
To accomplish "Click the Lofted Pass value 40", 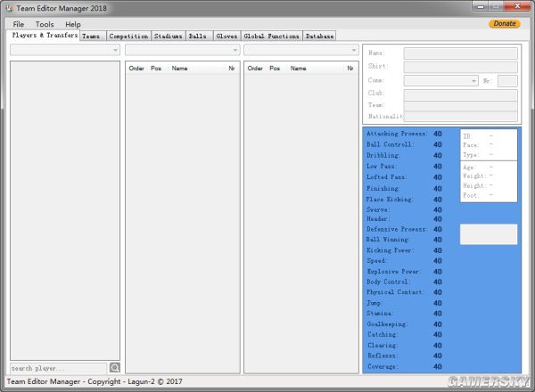I will (438, 177).
